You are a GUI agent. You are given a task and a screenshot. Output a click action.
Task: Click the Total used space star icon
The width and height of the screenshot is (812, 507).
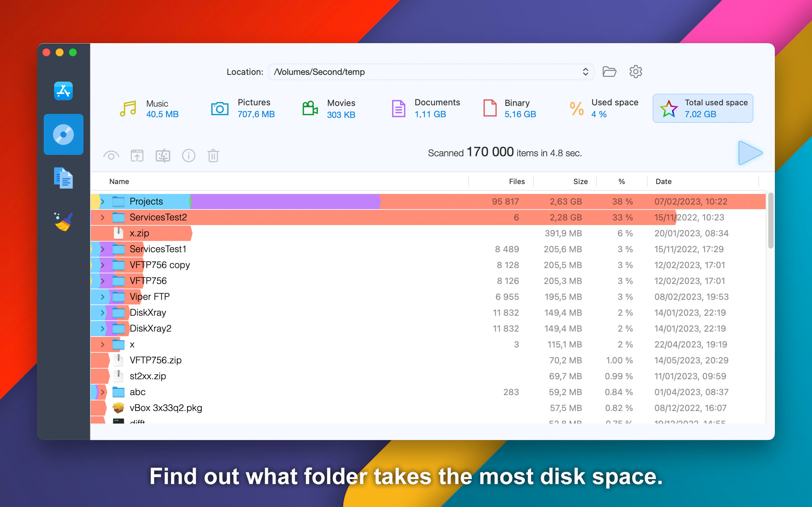pos(669,109)
